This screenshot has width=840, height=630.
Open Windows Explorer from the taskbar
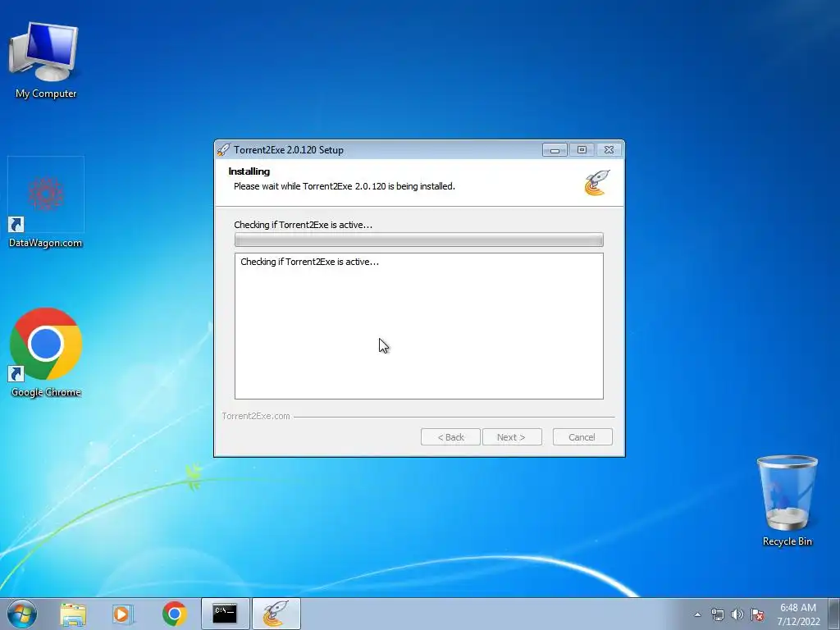click(73, 614)
